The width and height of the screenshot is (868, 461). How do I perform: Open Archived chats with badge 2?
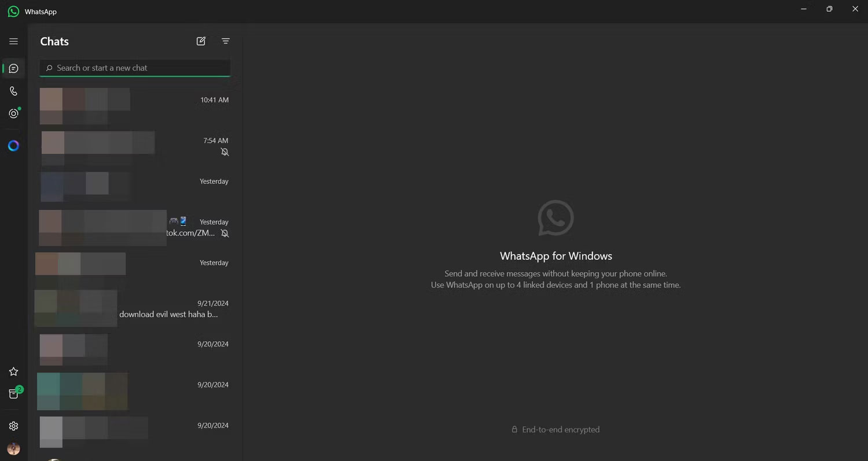(13, 394)
